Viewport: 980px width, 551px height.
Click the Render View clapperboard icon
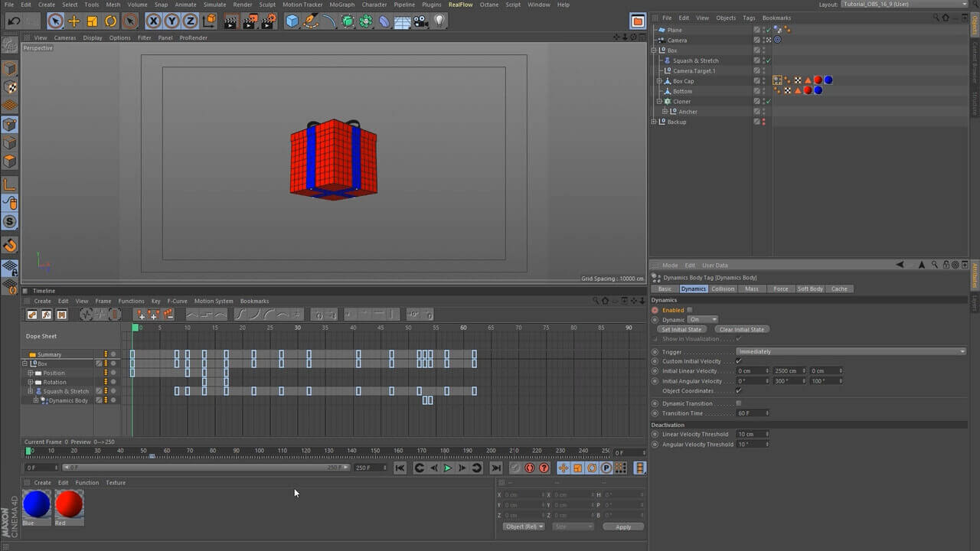pyautogui.click(x=230, y=21)
